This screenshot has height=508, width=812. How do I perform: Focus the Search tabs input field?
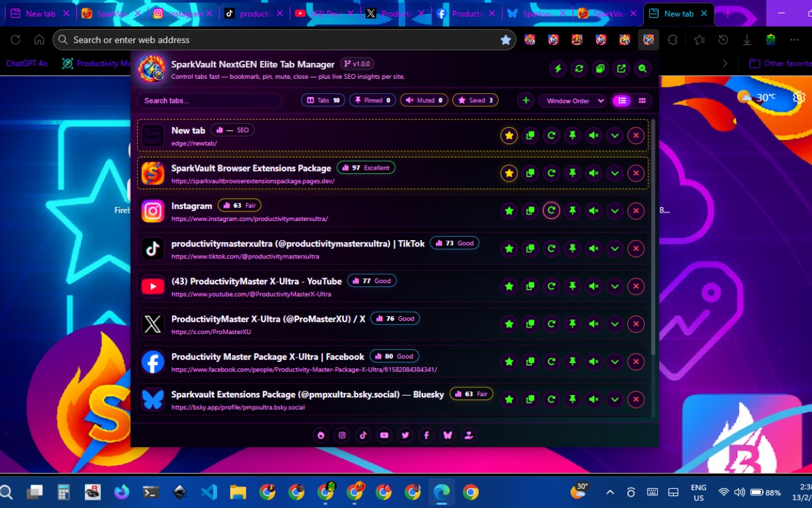click(x=209, y=100)
